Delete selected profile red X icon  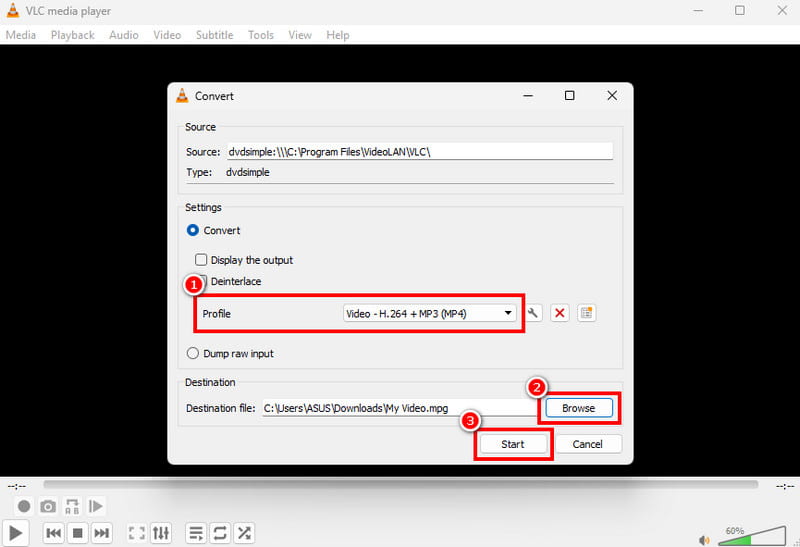(560, 313)
